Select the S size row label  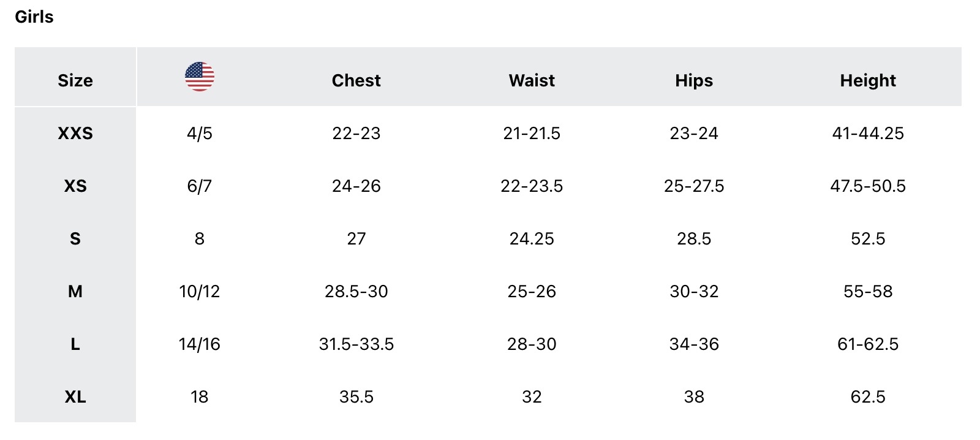[x=75, y=238]
